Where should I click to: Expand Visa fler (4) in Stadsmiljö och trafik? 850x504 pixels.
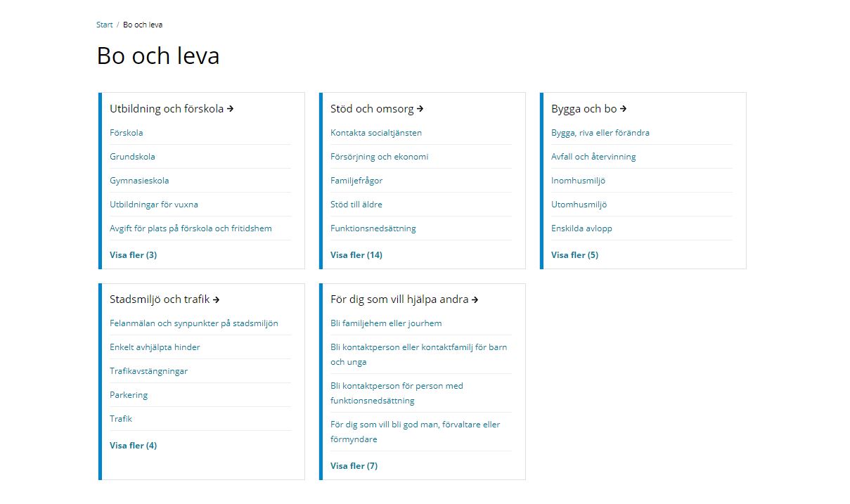(x=133, y=446)
